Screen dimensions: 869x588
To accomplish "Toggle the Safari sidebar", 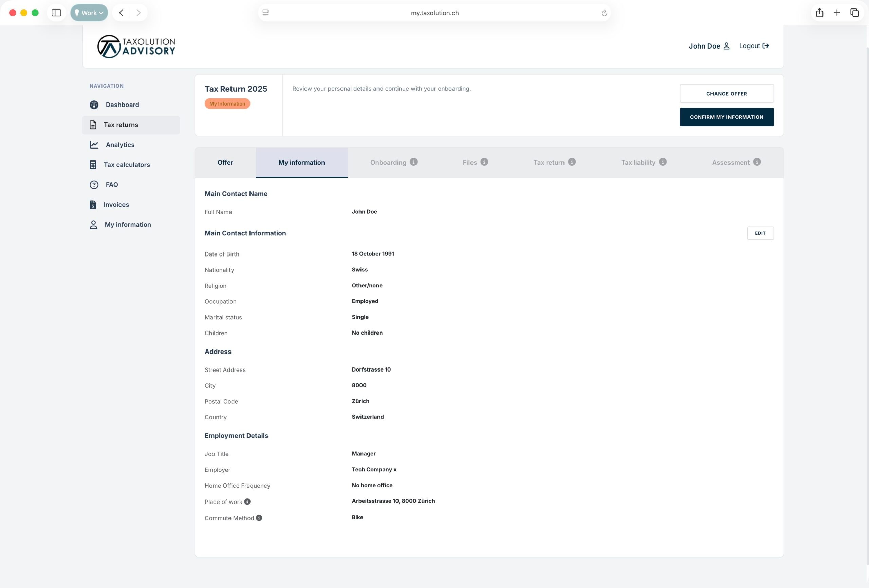I will click(56, 13).
